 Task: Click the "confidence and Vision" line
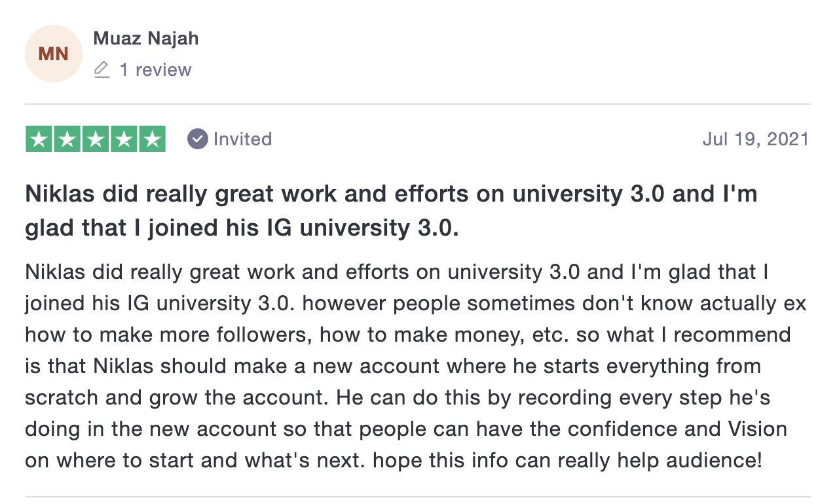(406, 429)
